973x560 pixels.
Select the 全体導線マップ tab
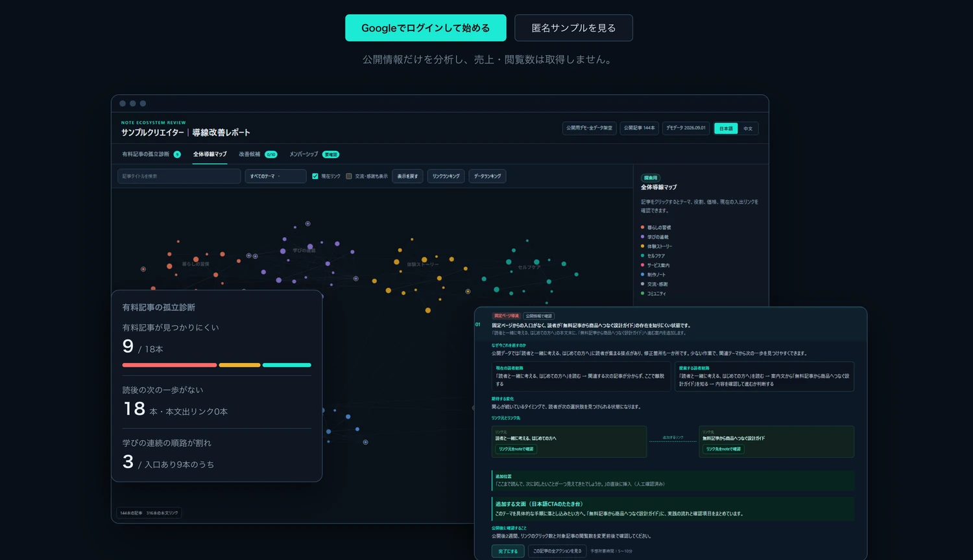210,154
